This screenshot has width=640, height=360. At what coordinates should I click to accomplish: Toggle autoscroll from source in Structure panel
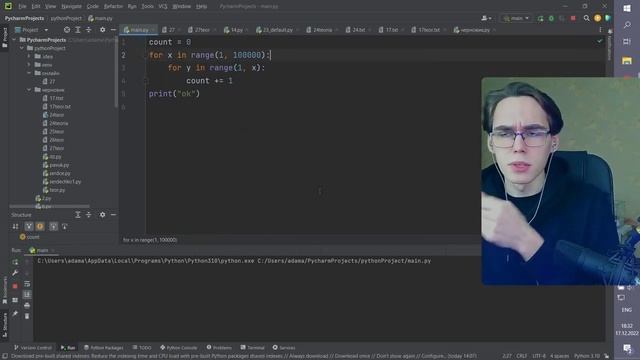tap(64, 227)
